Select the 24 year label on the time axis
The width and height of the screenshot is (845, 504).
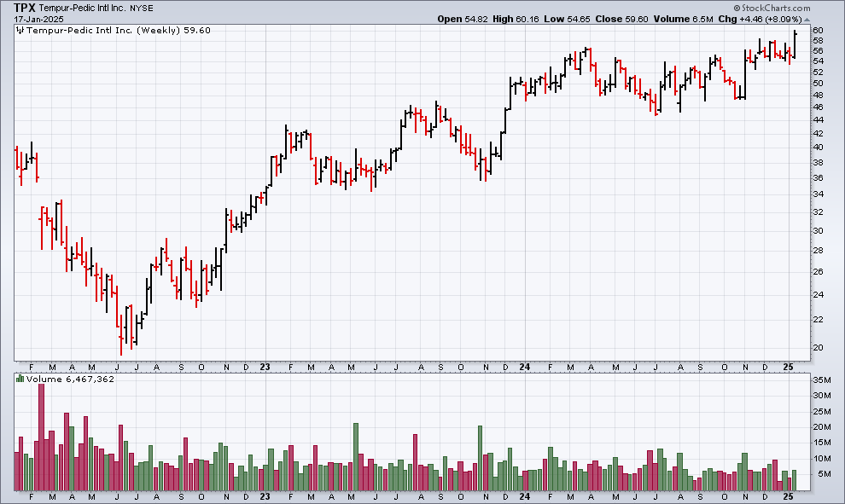click(526, 365)
